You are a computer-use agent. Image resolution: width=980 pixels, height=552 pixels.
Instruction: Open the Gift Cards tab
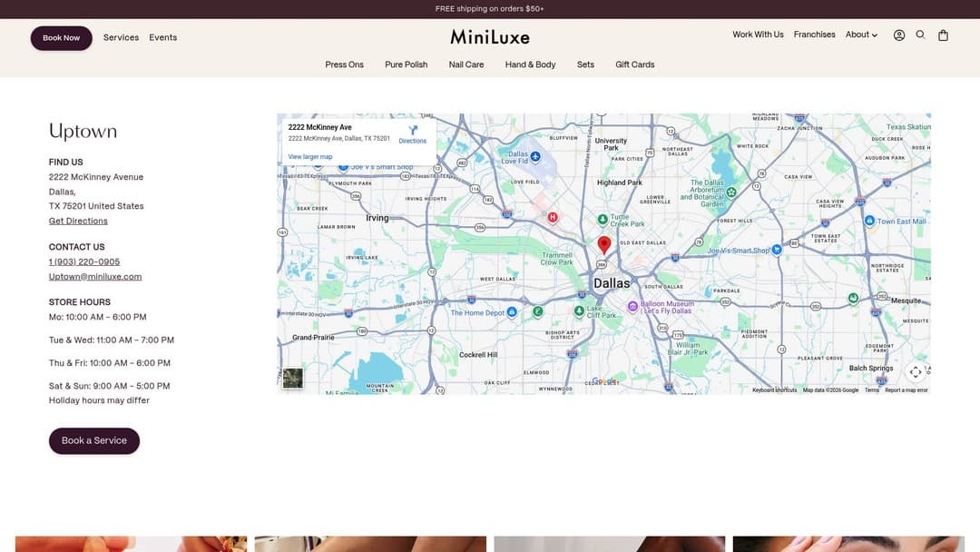tap(634, 64)
